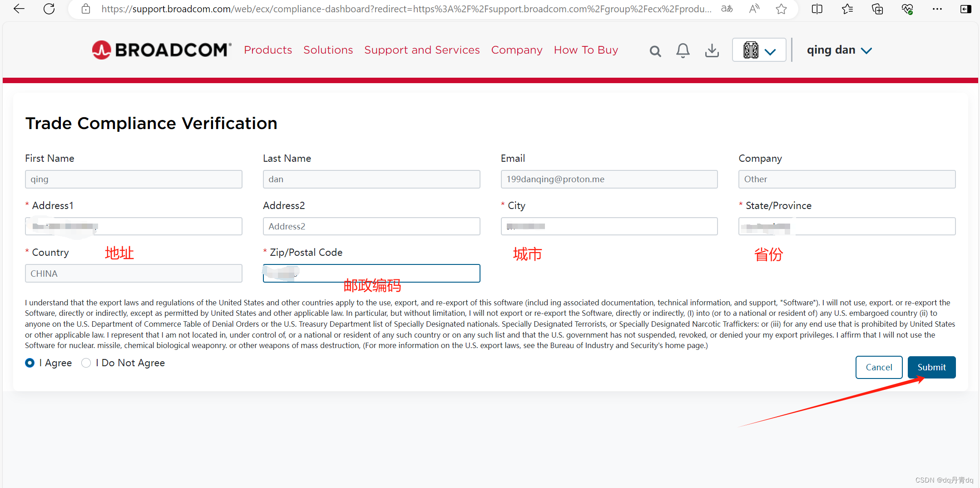The image size is (980, 488).
Task: Click the Country field showing CHINA
Action: click(x=134, y=274)
